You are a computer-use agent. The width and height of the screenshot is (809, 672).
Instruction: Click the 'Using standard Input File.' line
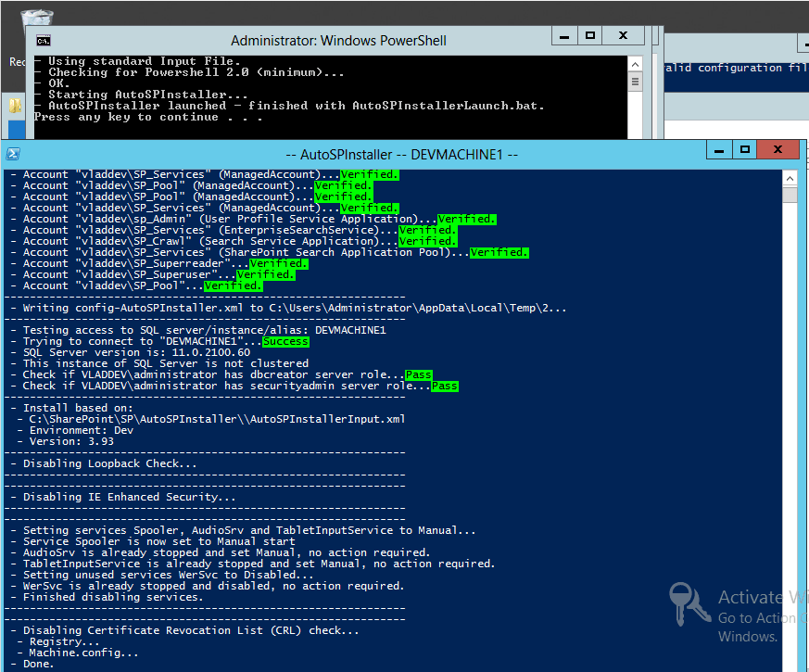coord(137,61)
